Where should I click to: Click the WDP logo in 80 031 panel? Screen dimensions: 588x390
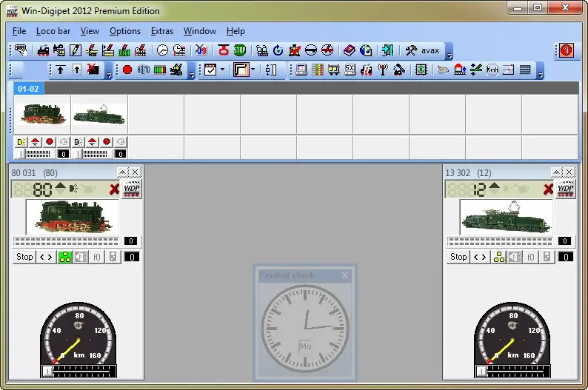pyautogui.click(x=132, y=189)
